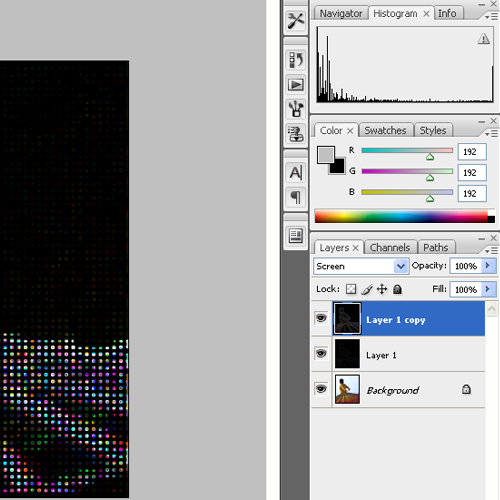This screenshot has height=500, width=500.
Task: Click the Background layer lock icon
Action: pyautogui.click(x=466, y=389)
